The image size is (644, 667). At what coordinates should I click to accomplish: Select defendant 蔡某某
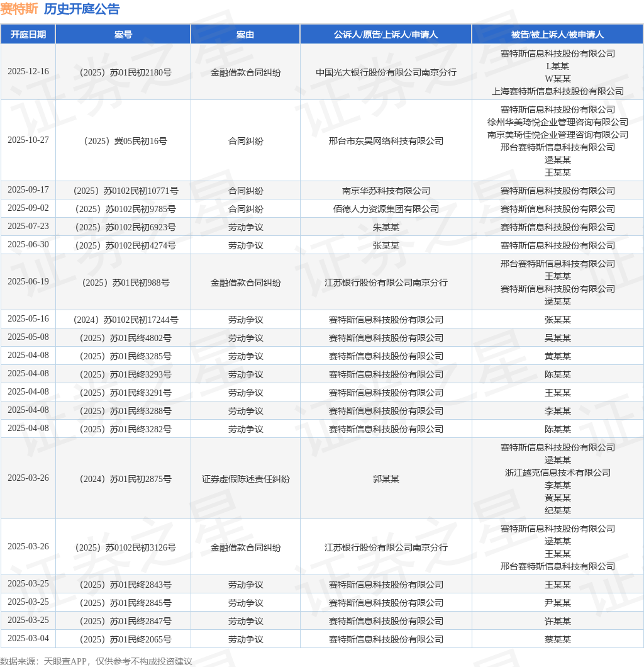point(558,639)
